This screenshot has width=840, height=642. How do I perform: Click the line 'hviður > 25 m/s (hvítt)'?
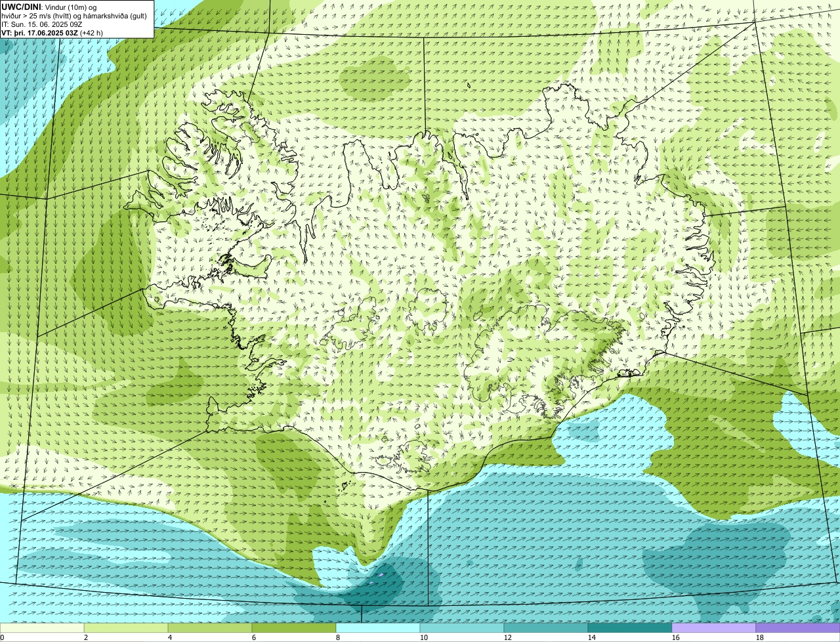39,15
